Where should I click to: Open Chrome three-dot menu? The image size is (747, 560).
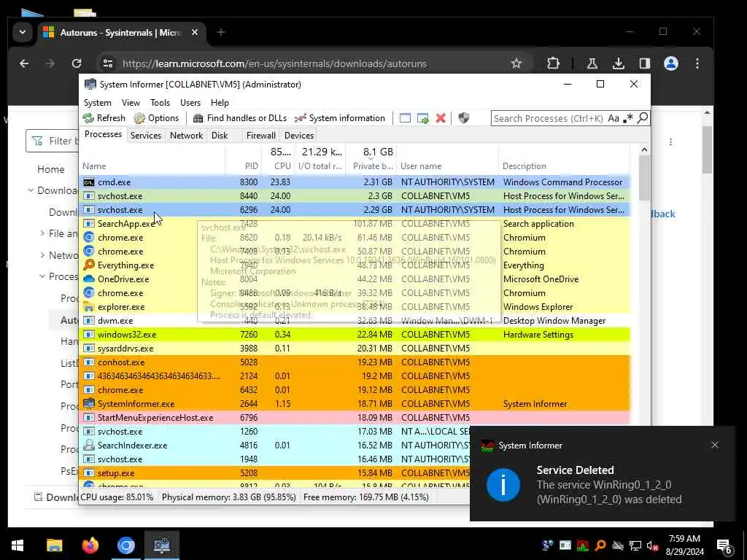(697, 63)
